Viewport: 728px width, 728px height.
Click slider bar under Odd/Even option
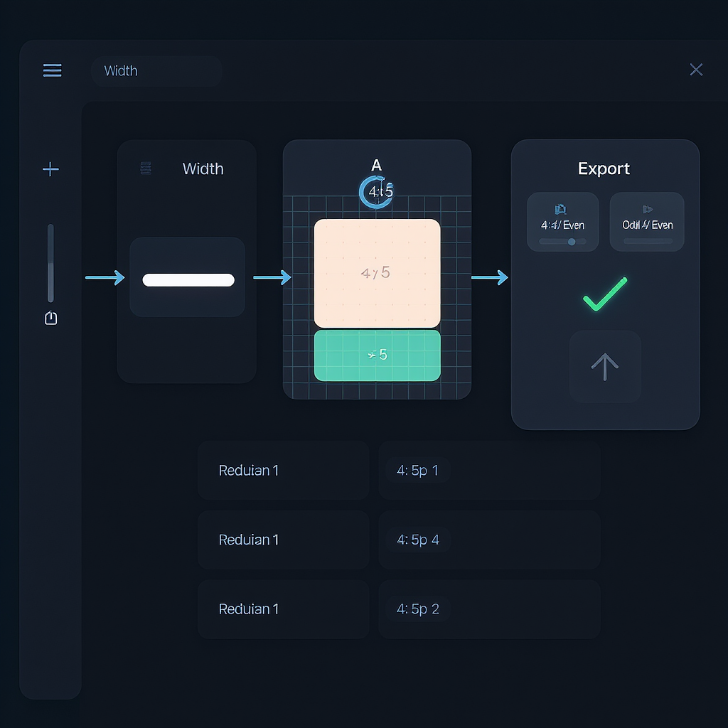[x=648, y=241]
